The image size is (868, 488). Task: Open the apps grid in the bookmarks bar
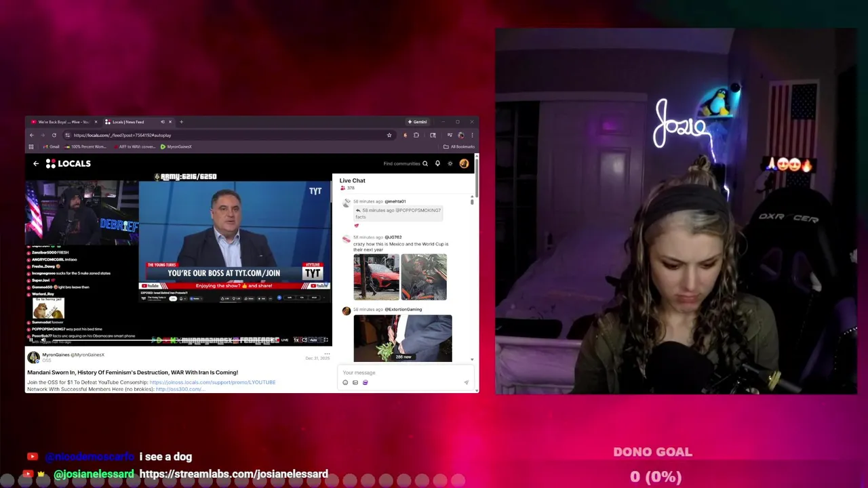pos(31,146)
